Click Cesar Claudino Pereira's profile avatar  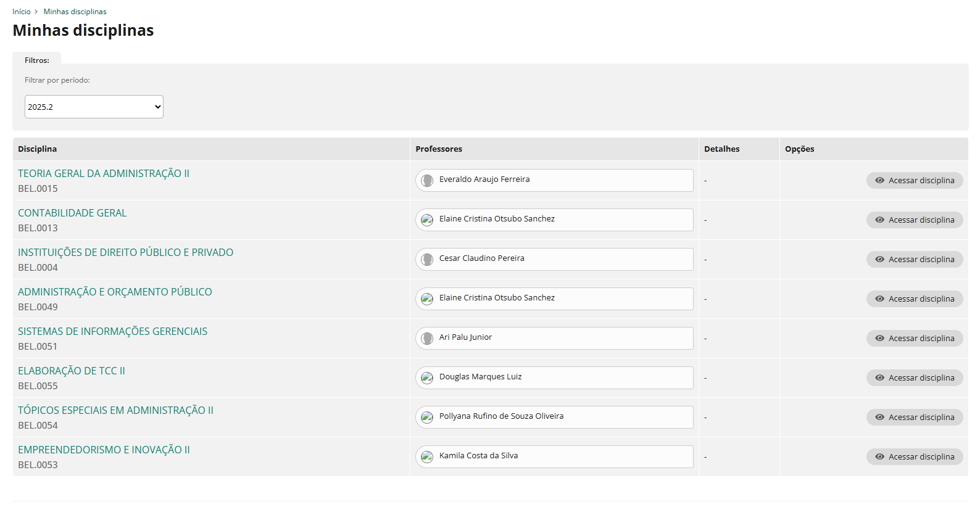coord(427,260)
